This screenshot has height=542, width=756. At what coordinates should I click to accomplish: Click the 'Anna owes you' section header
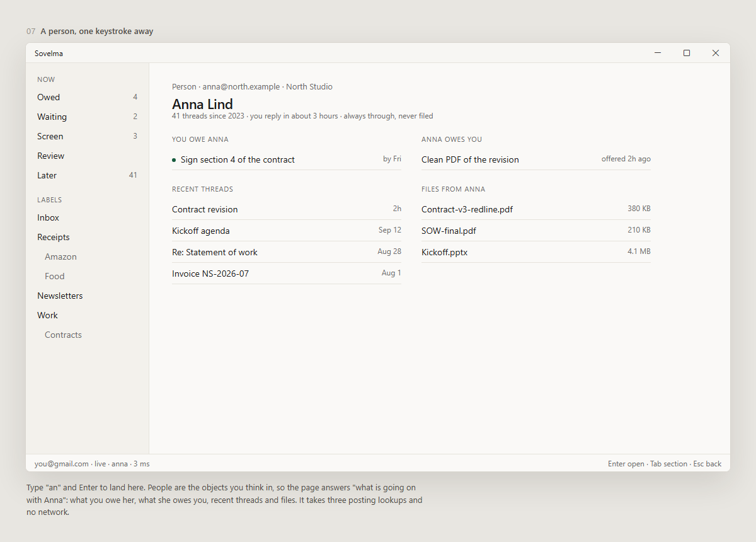click(x=452, y=139)
